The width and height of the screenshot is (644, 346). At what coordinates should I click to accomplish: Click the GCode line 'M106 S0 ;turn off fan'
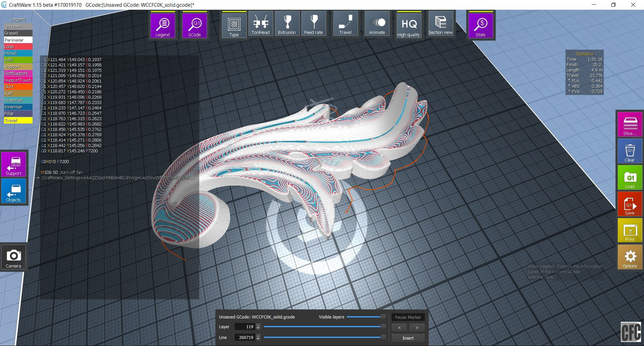(x=62, y=172)
